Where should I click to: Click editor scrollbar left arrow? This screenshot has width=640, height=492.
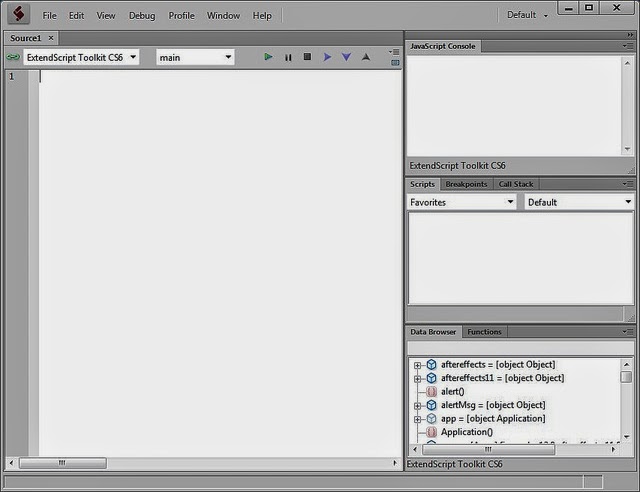tap(11, 463)
